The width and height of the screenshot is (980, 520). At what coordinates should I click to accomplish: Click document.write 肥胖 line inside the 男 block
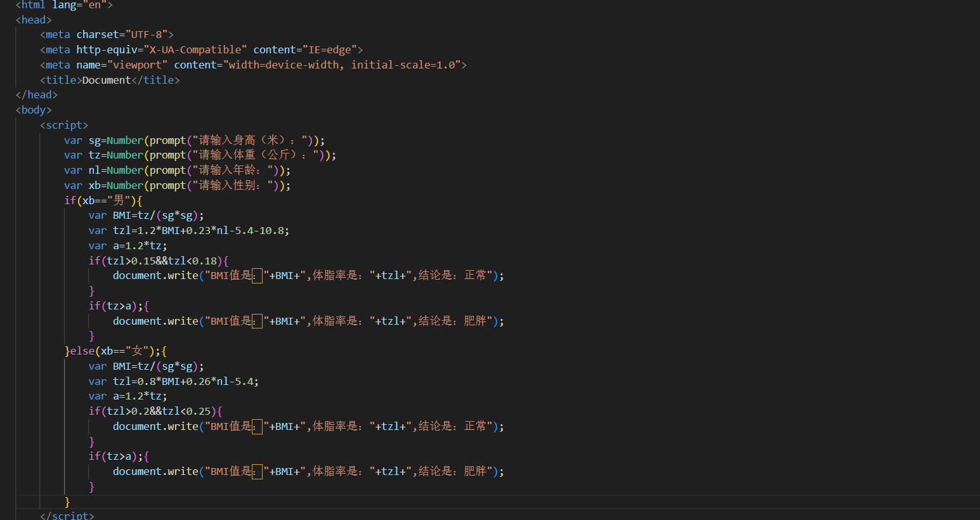(308, 321)
